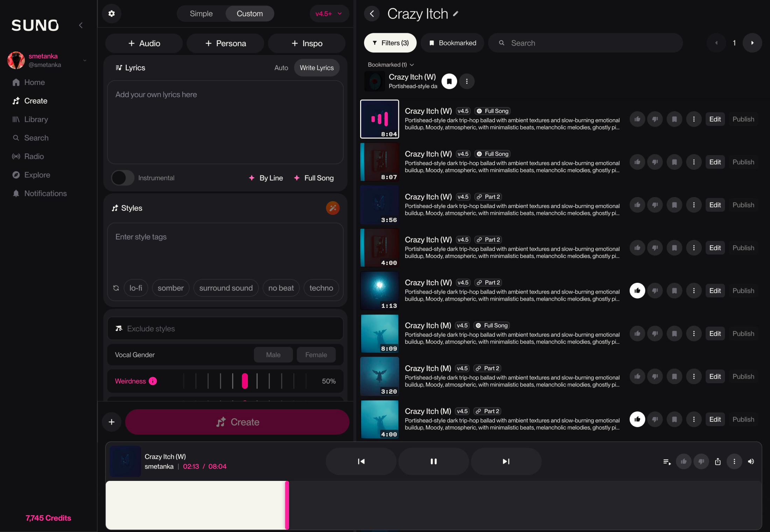
Task: Open Library from the sidebar
Action: pos(36,119)
